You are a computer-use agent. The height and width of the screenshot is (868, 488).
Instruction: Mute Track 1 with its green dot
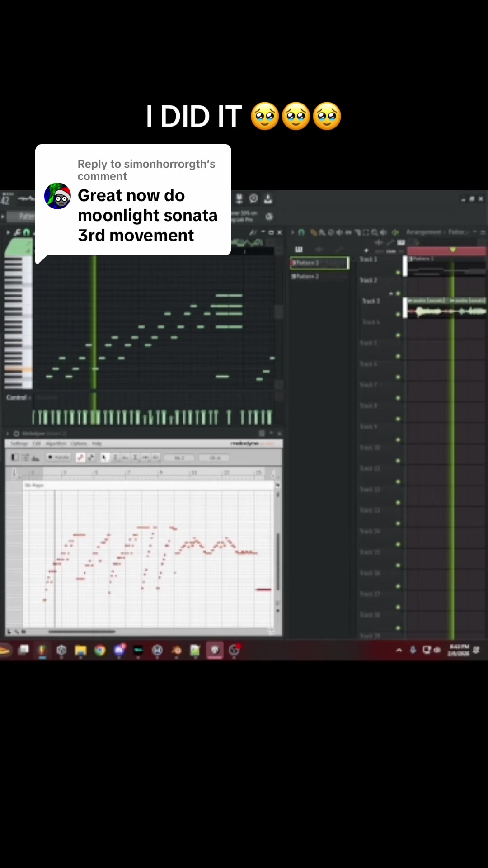coord(398,273)
